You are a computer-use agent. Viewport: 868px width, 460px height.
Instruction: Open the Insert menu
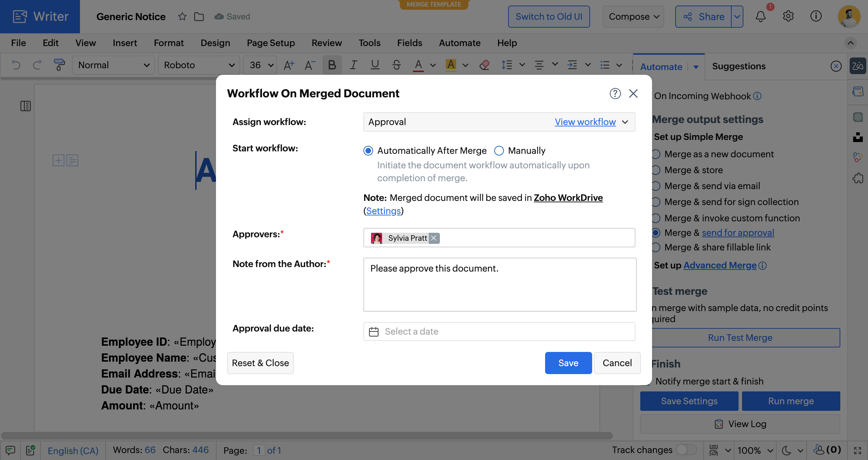click(125, 43)
